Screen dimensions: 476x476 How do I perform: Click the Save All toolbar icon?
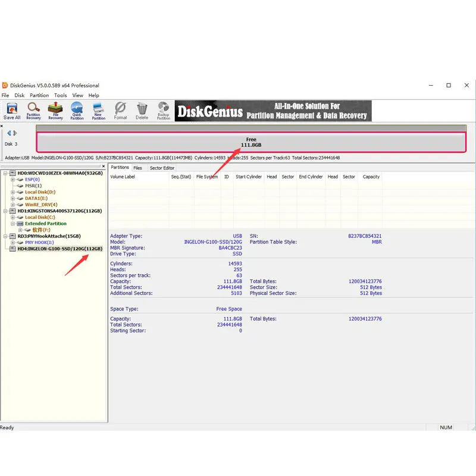pyautogui.click(x=12, y=111)
